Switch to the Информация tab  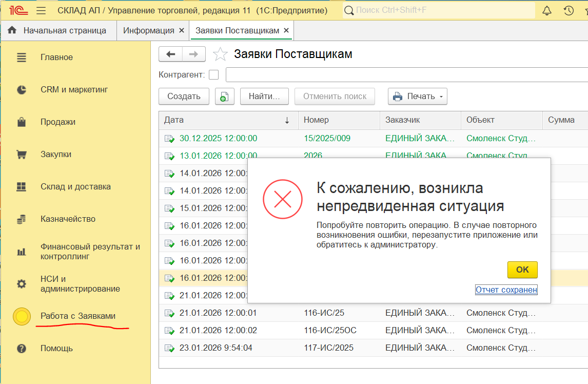tap(148, 31)
